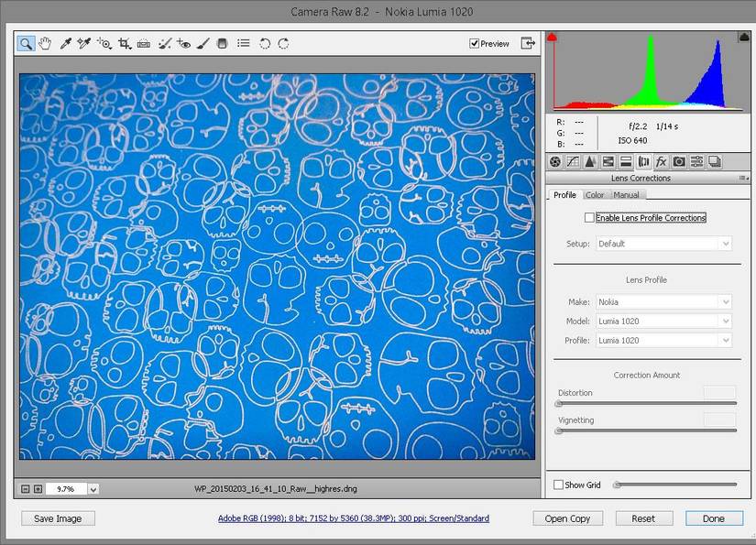Screen dimensions: 756x545
Task: Click the Reset button
Action: pyautogui.click(x=643, y=518)
